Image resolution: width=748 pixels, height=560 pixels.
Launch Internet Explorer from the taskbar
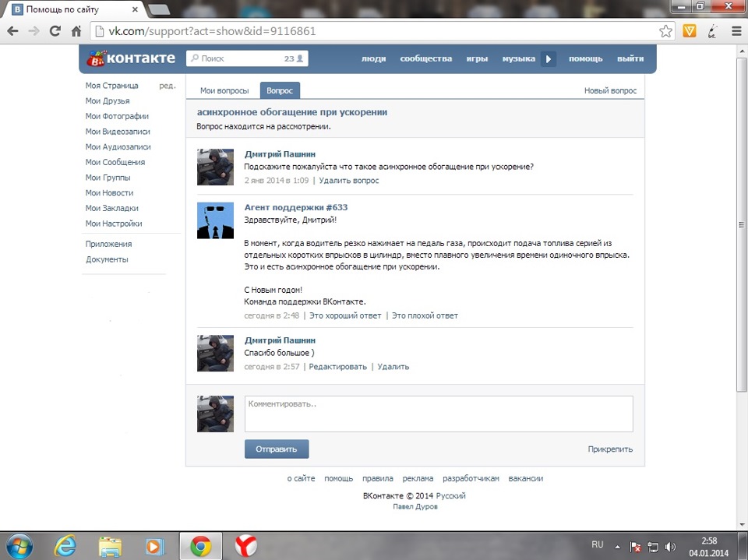(65, 546)
